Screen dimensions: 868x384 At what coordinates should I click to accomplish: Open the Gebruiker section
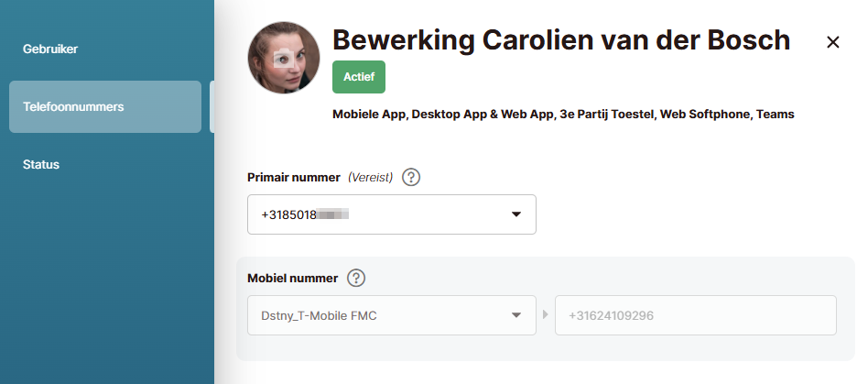pyautogui.click(x=50, y=49)
